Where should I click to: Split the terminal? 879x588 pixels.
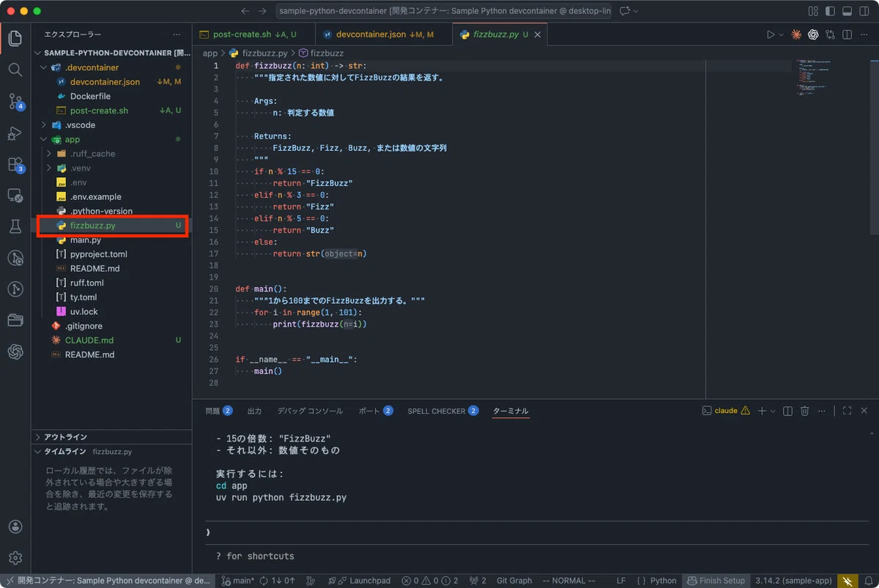click(x=787, y=411)
